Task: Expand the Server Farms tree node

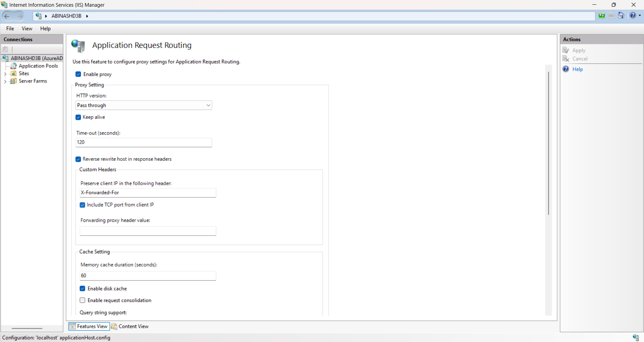Action: tap(5, 81)
